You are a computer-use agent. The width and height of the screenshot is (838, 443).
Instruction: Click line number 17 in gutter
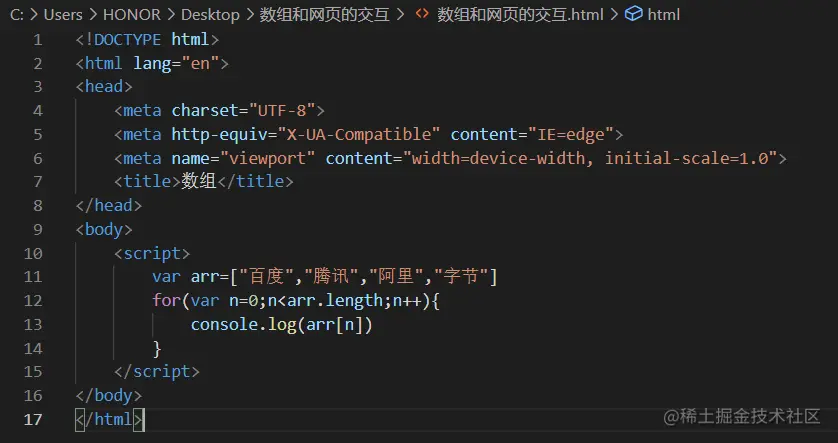tap(33, 419)
